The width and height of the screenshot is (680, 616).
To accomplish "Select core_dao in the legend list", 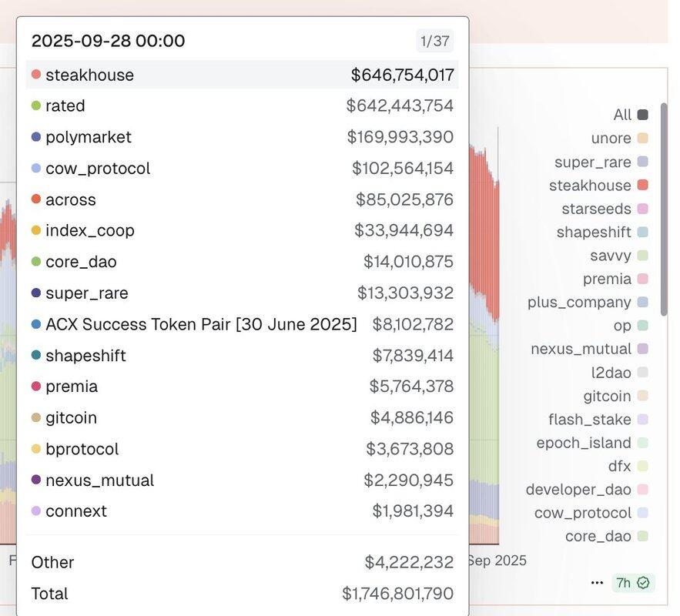I will [607, 536].
